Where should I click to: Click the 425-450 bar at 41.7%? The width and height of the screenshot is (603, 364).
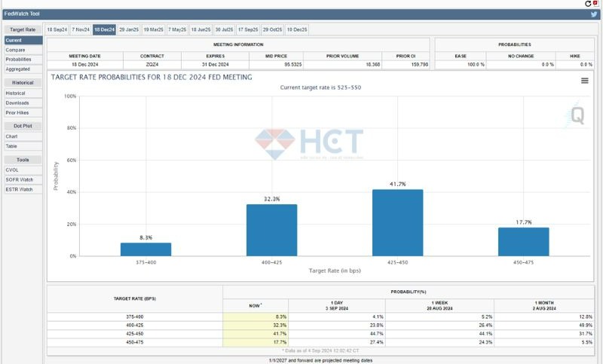(398, 222)
